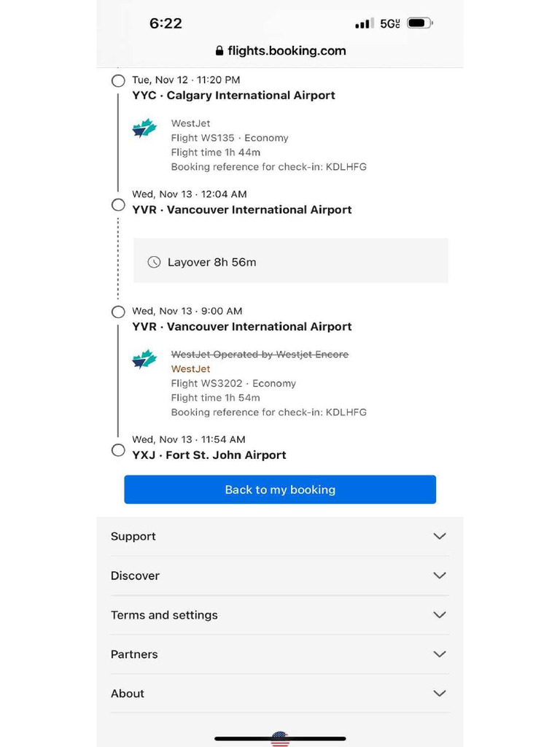
Task: Tap the WestJet logo for flight WS3202
Action: [144, 359]
